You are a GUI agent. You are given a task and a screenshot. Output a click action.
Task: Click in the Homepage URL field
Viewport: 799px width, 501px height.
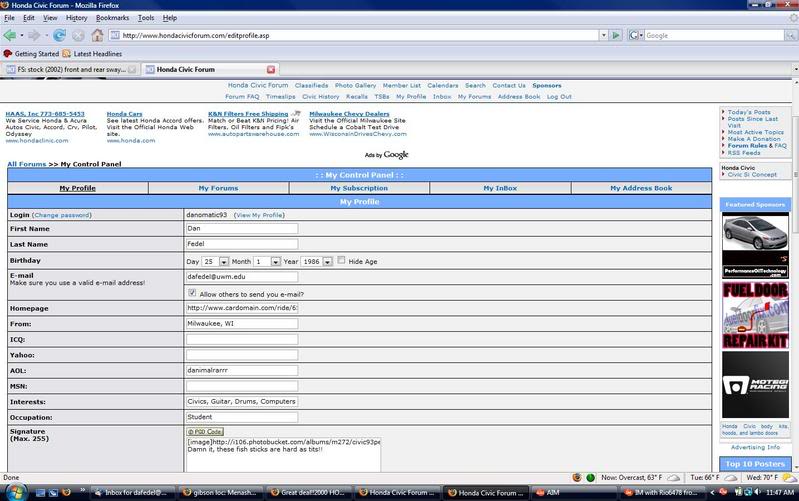242,308
